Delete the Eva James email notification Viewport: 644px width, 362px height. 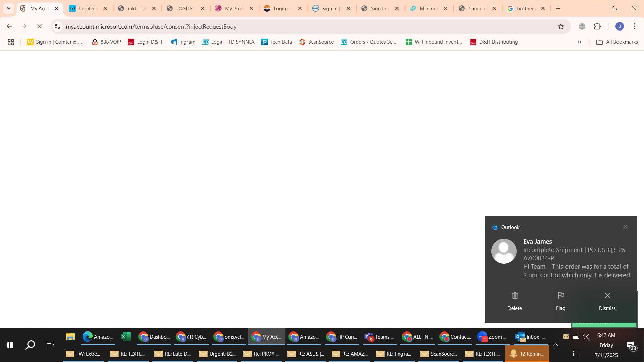coord(515,301)
